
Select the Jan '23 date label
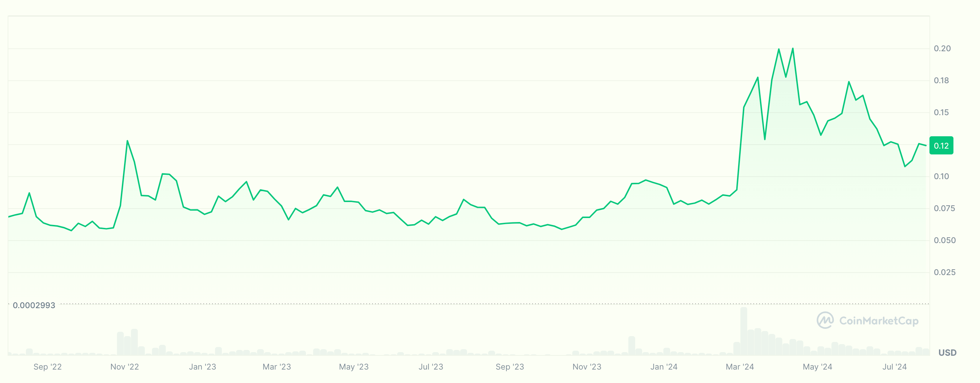(202, 367)
